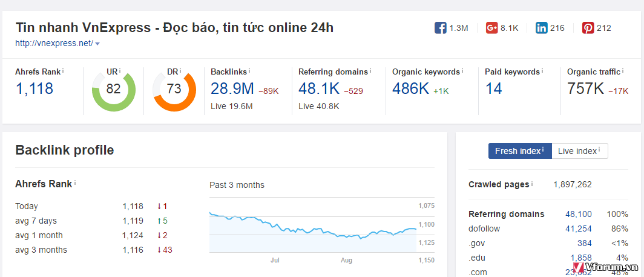Open the Ahrefs Rank value 1,118
The width and height of the screenshot is (644, 277).
34,88
